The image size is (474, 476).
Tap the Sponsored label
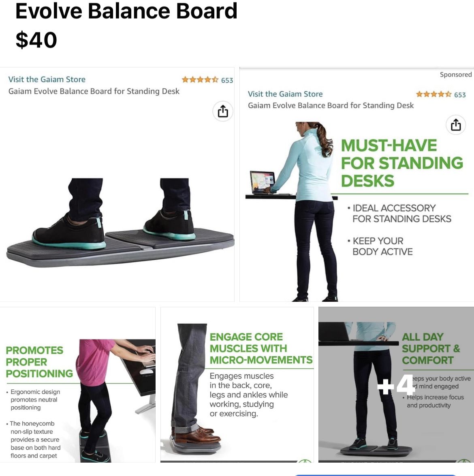456,75
